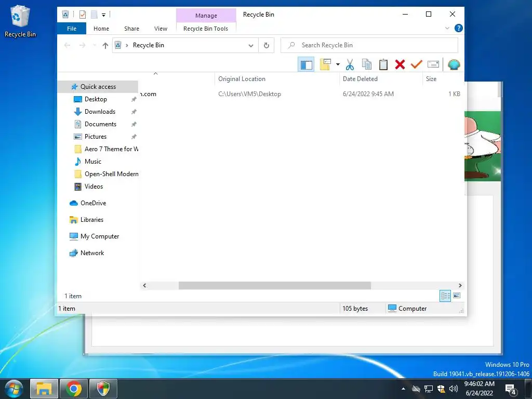This screenshot has height=399, width=532.
Task: Open Downloads in the navigation pane
Action: tap(100, 112)
